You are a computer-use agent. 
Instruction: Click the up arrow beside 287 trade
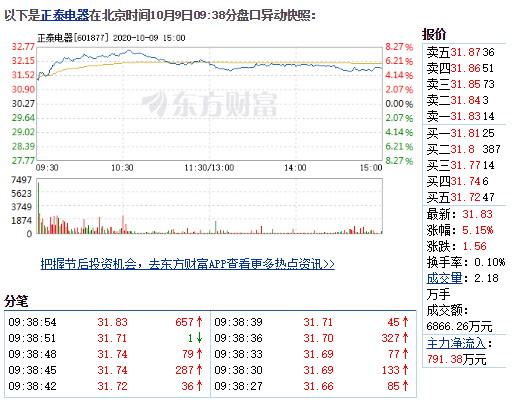tap(199, 370)
